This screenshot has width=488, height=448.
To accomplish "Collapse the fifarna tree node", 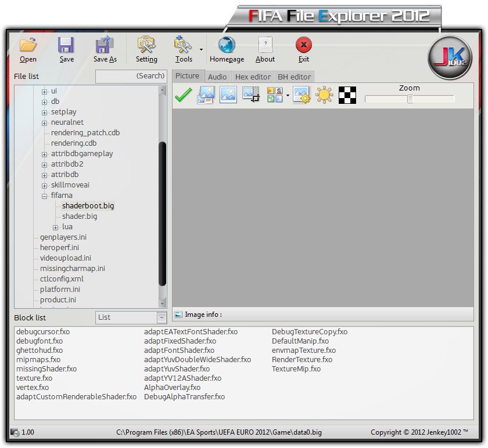I will point(45,196).
